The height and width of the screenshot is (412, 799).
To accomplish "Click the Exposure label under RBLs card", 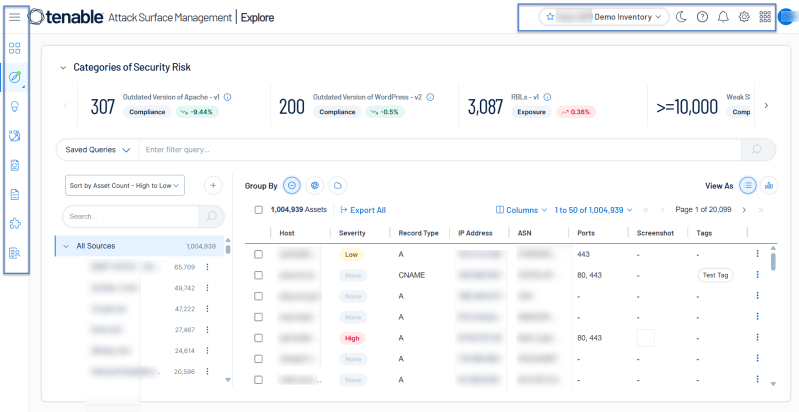I will (x=531, y=112).
